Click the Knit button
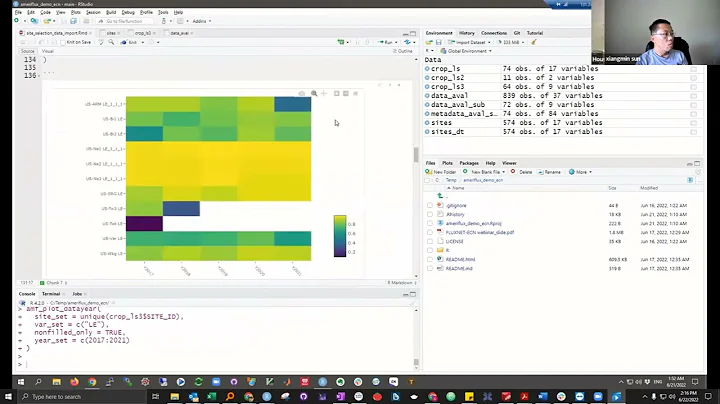The width and height of the screenshot is (720, 404). pyautogui.click(x=129, y=42)
